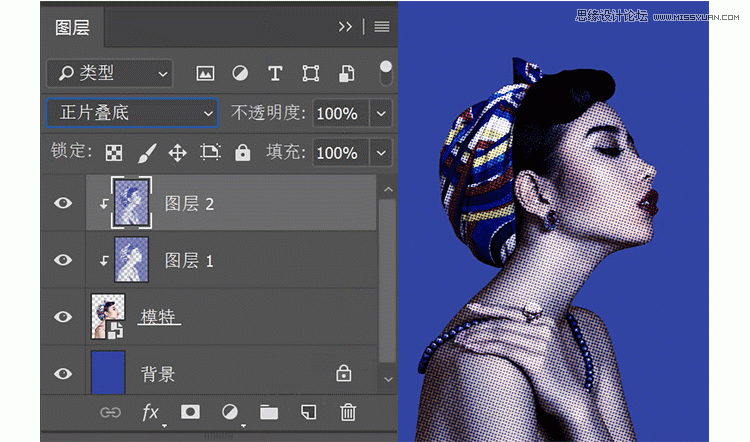Viewport: 750px width, 442px height.
Task: Select the 图层 2 layer name
Action: tap(189, 204)
